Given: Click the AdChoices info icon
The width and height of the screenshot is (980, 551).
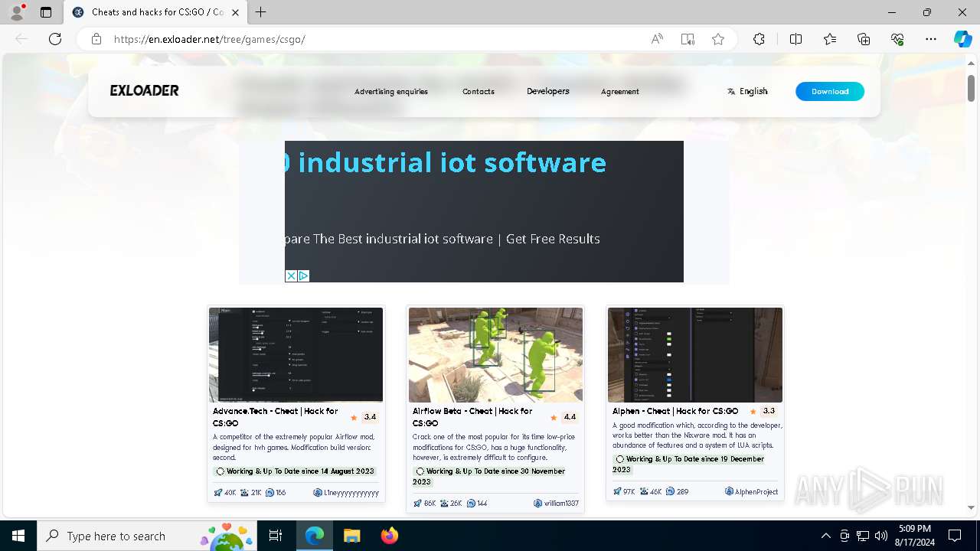Looking at the screenshot, I should pyautogui.click(x=303, y=275).
